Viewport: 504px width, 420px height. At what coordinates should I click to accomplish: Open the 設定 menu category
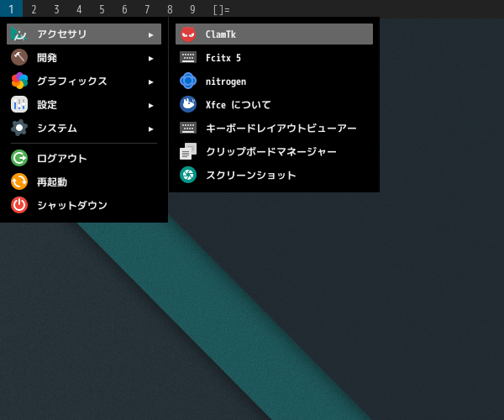click(84, 104)
